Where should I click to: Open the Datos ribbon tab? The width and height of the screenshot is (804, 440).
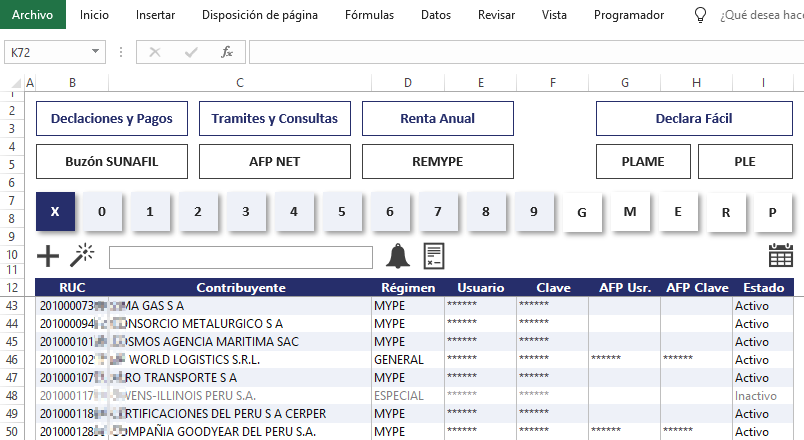pyautogui.click(x=436, y=15)
